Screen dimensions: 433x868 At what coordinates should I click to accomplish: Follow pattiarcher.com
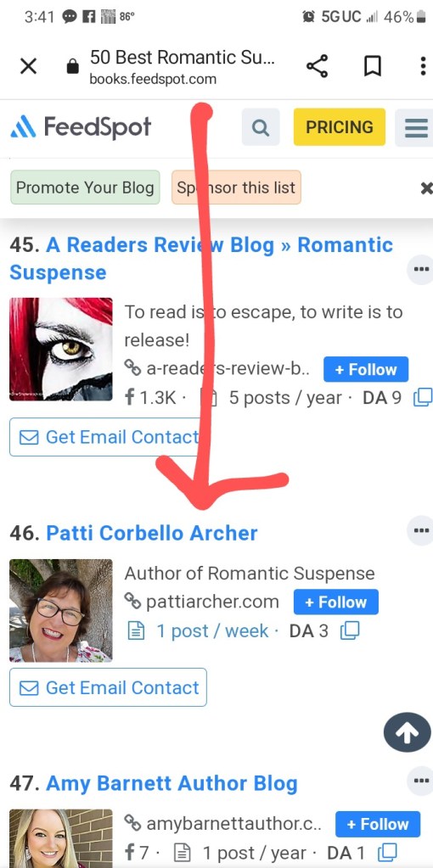[336, 602]
